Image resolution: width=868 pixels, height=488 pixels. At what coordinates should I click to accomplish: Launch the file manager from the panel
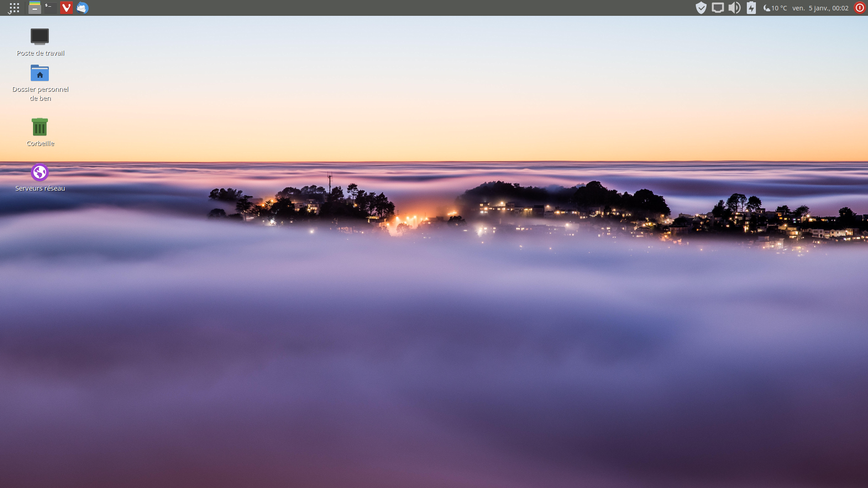tap(35, 8)
